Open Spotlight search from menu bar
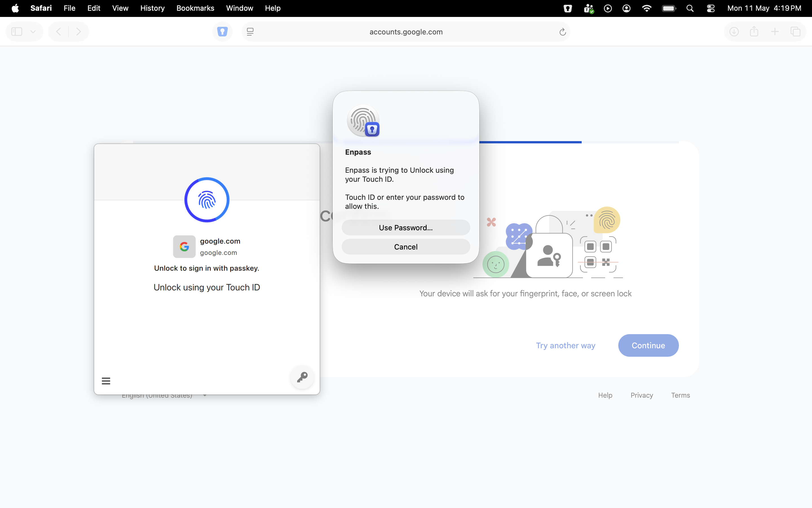This screenshot has width=812, height=508. pyautogui.click(x=690, y=8)
